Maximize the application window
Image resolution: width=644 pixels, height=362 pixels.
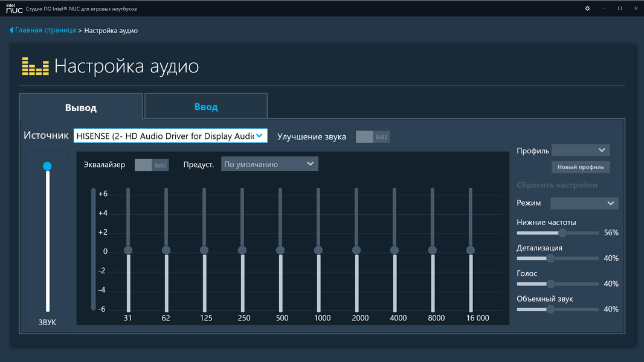pos(620,8)
